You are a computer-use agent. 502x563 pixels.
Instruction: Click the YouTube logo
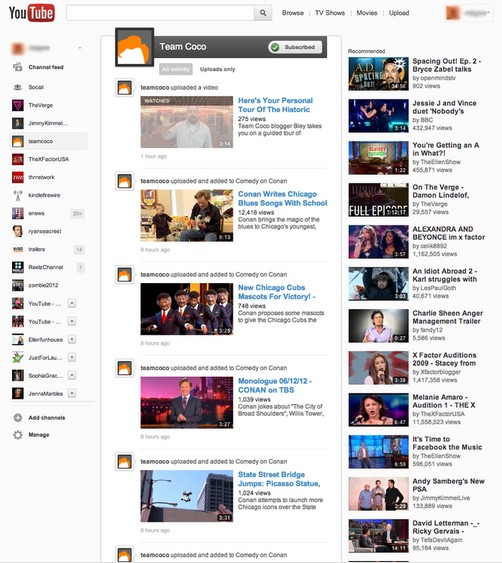[32, 13]
